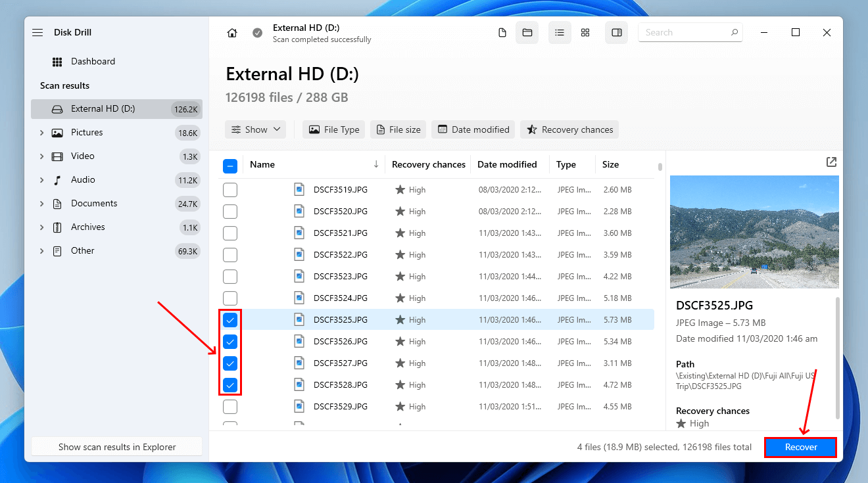Screen dimensions: 868x483
Task: Open the Dashboard in sidebar
Action: (x=93, y=62)
